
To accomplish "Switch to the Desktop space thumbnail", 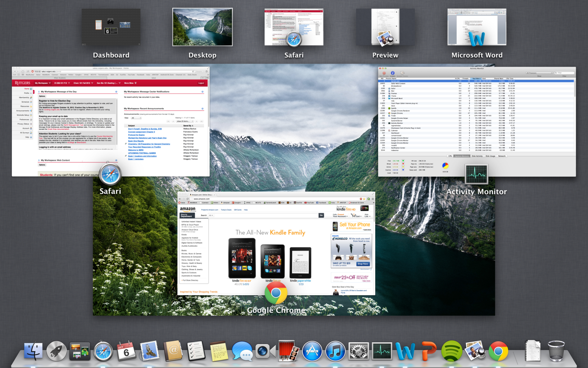I will pyautogui.click(x=202, y=27).
